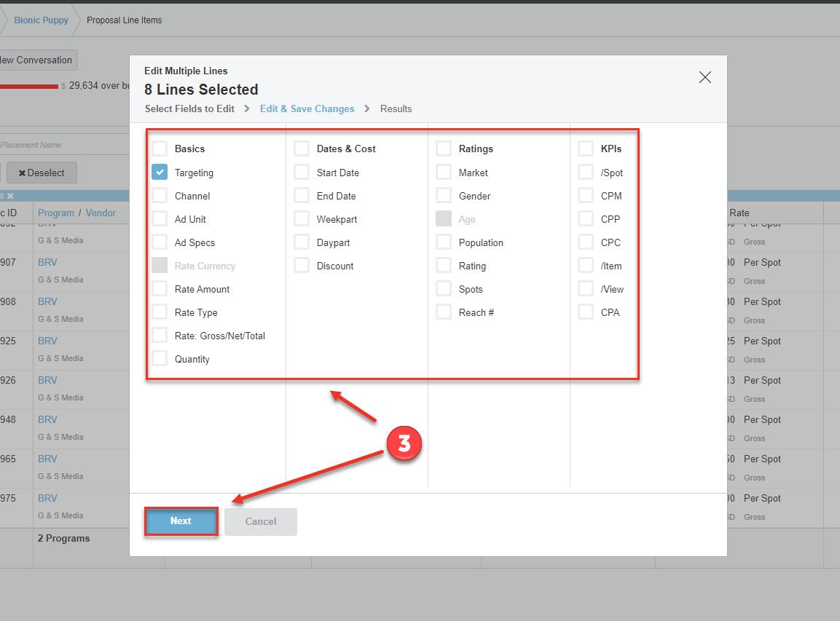840x621 pixels.
Task: Select all Dates & Cost fields
Action: pyautogui.click(x=302, y=149)
